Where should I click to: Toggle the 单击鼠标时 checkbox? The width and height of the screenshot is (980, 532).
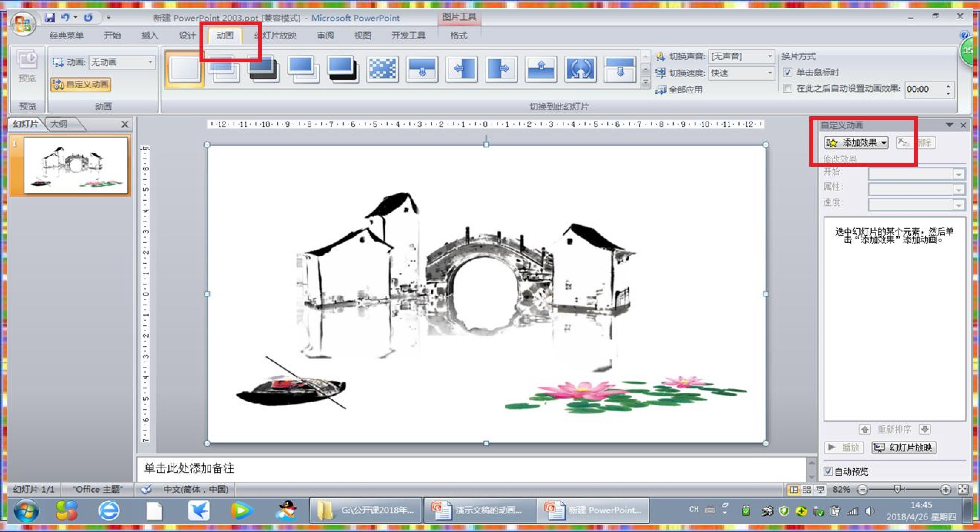(x=787, y=72)
